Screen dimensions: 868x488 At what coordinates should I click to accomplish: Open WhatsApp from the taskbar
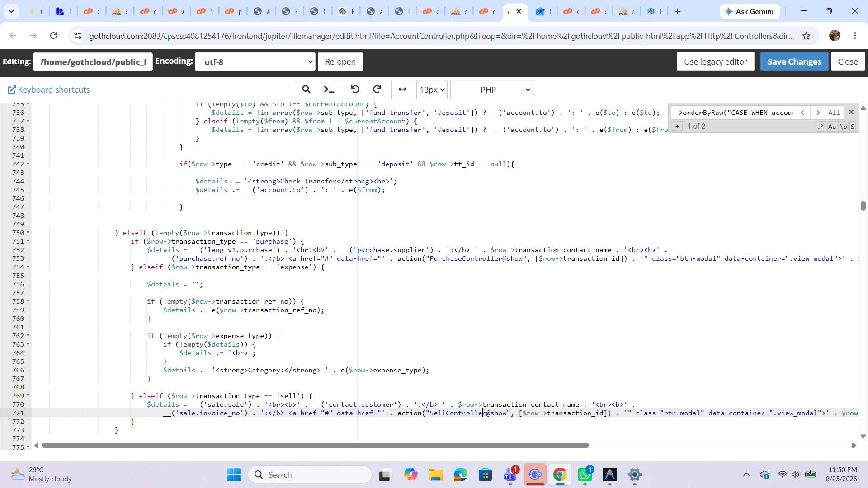585,474
